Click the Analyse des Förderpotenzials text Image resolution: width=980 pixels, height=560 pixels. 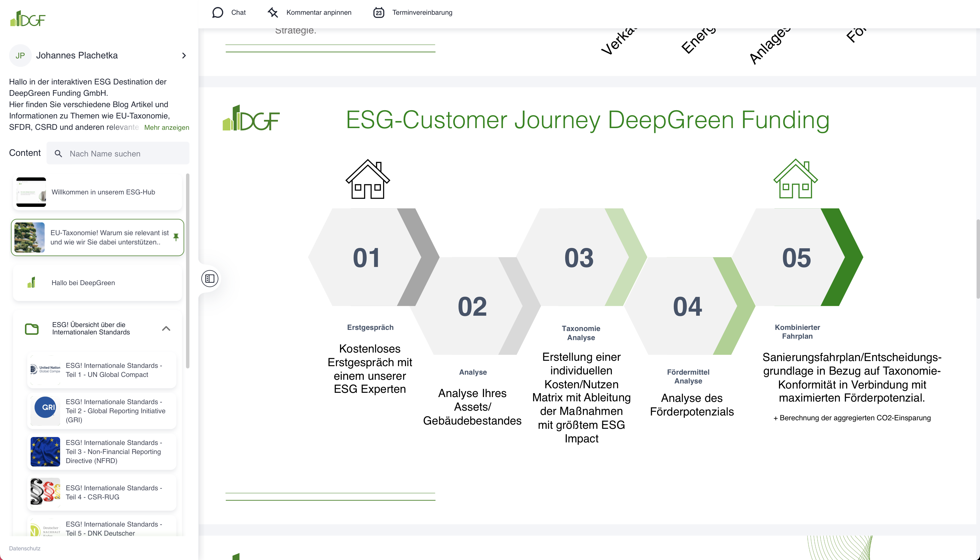(692, 405)
